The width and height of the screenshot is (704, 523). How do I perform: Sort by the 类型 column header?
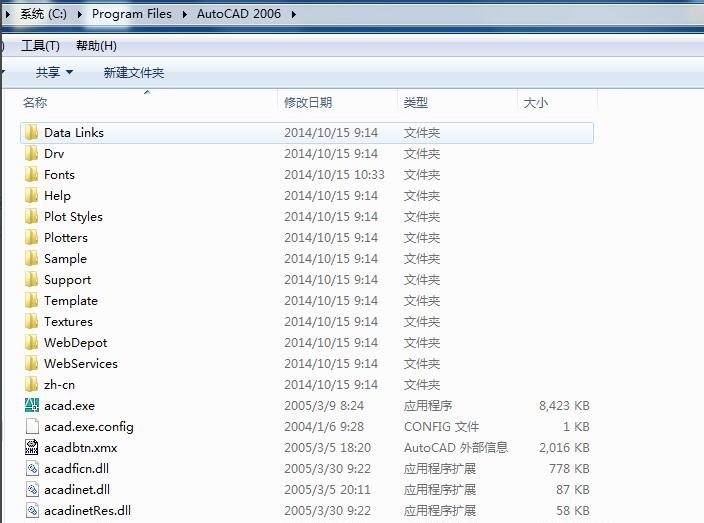point(458,103)
